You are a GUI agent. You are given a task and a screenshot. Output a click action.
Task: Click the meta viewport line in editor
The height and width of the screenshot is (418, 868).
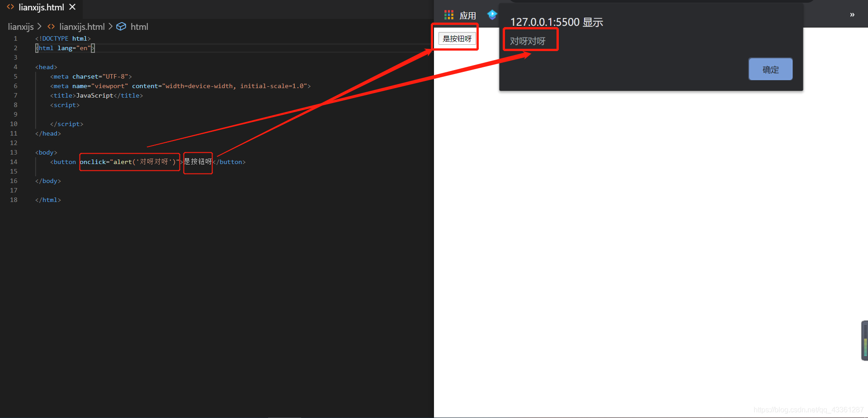[x=180, y=86]
